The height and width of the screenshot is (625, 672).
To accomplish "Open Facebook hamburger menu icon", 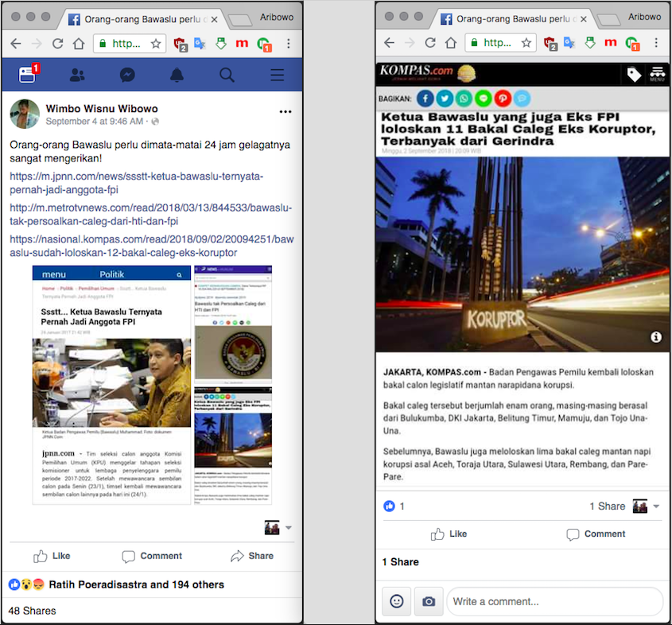I will click(x=277, y=75).
